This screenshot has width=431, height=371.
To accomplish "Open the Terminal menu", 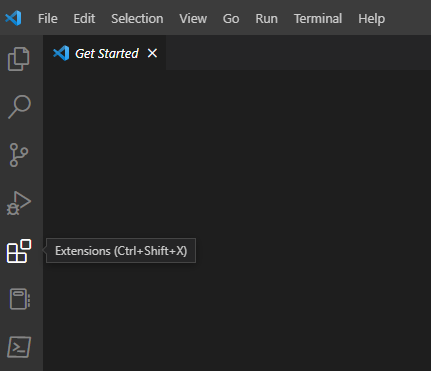I will coord(318,18).
